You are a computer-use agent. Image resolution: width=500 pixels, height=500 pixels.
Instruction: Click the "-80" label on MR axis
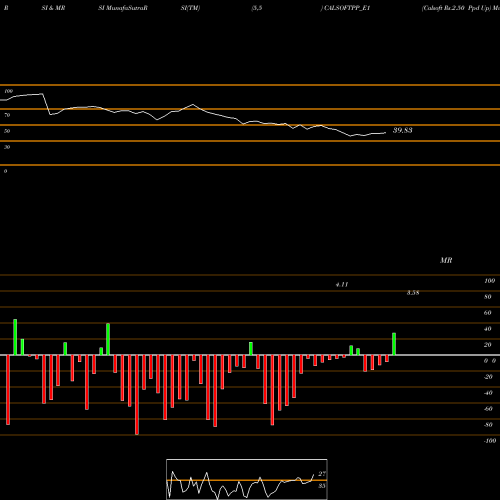click(x=488, y=425)
